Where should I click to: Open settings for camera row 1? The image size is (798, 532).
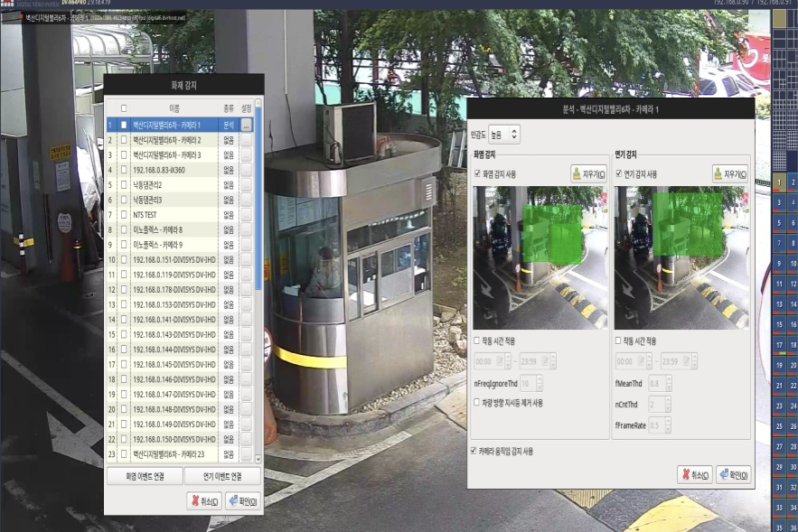(x=246, y=126)
